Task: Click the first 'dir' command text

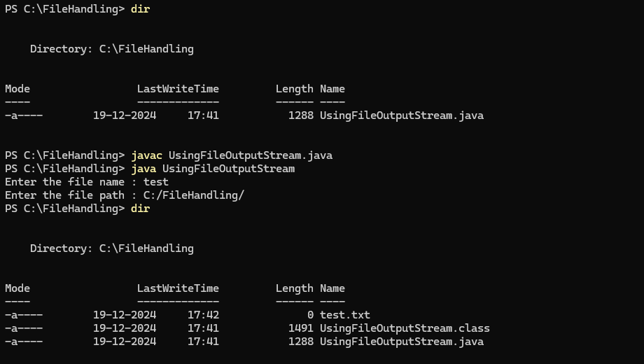Action: pyautogui.click(x=140, y=9)
